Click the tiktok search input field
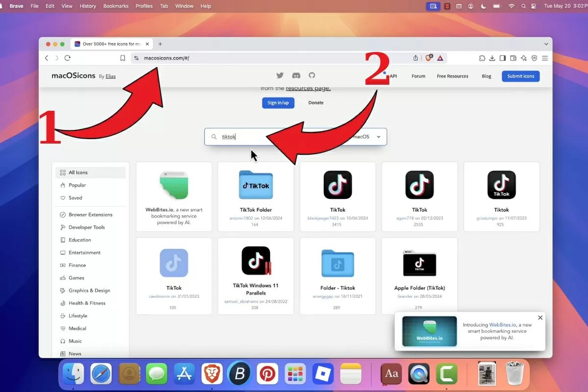588x392 pixels. (274, 137)
